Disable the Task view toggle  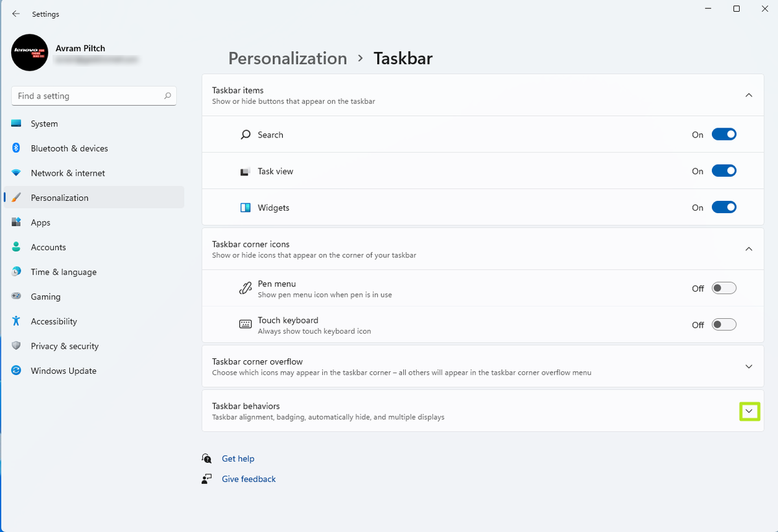click(x=724, y=171)
